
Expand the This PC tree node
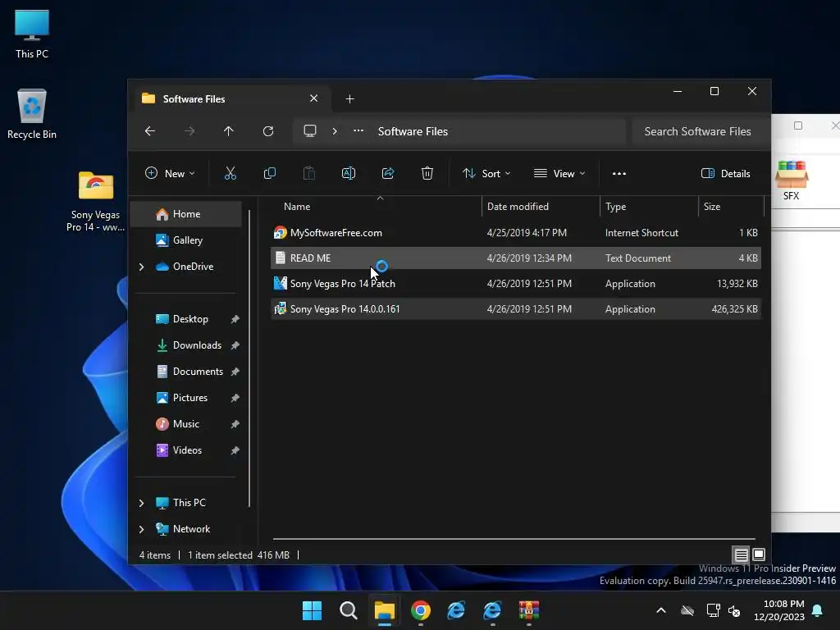point(141,503)
